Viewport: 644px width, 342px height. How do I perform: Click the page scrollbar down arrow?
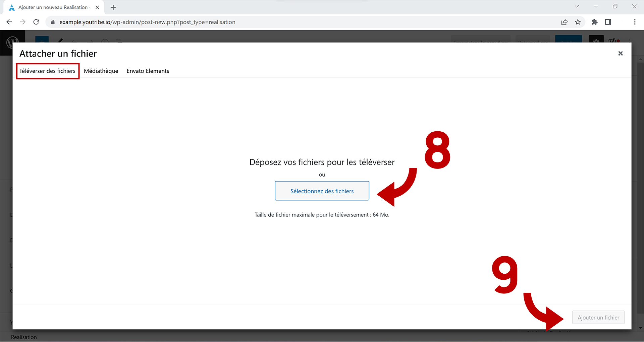click(640, 328)
